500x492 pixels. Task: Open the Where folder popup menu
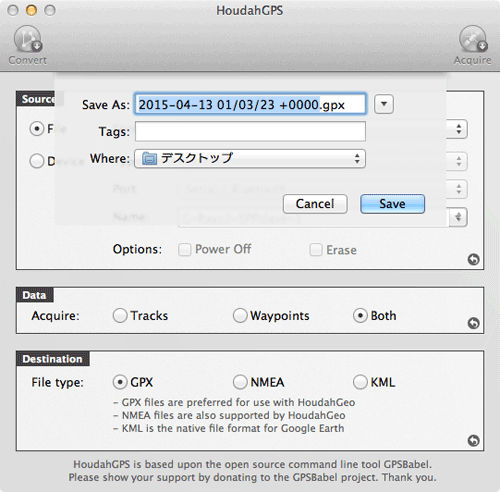coord(250,159)
